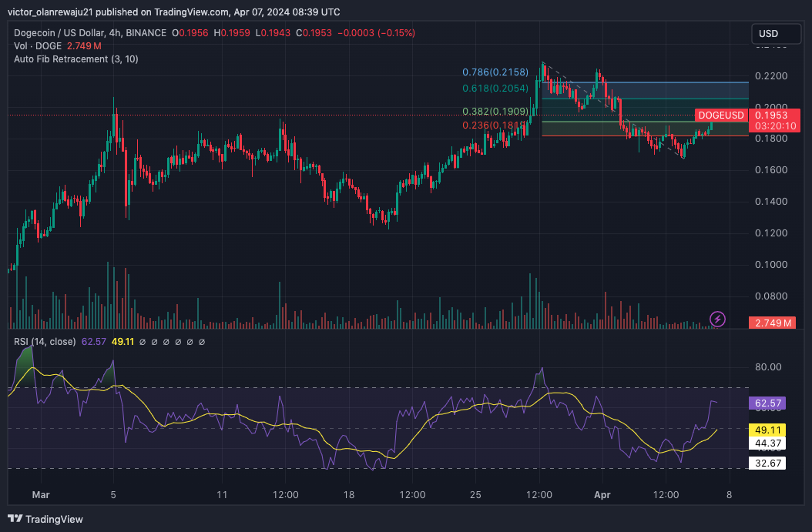Click the Vol · DOGE indicator label
Viewport: 812px width, 532px height.
38,46
